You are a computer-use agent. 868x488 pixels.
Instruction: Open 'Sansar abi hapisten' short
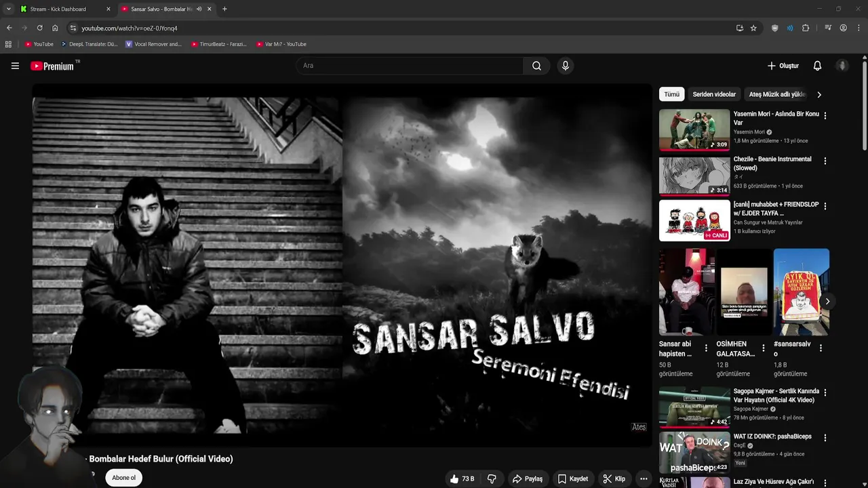pos(686,292)
